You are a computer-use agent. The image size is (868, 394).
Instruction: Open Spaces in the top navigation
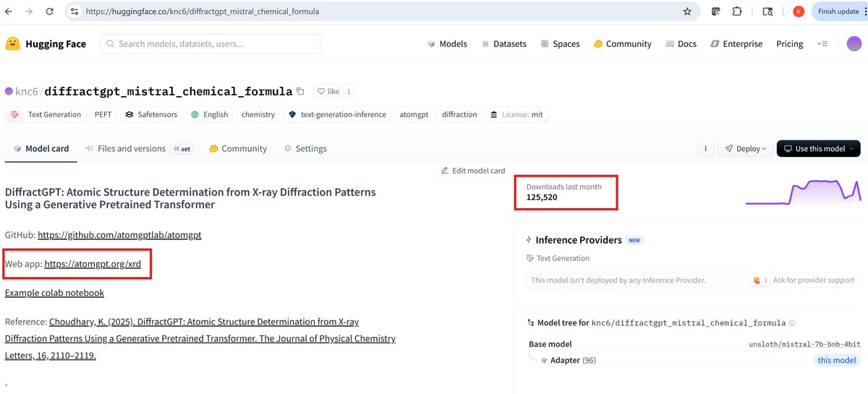(560, 43)
